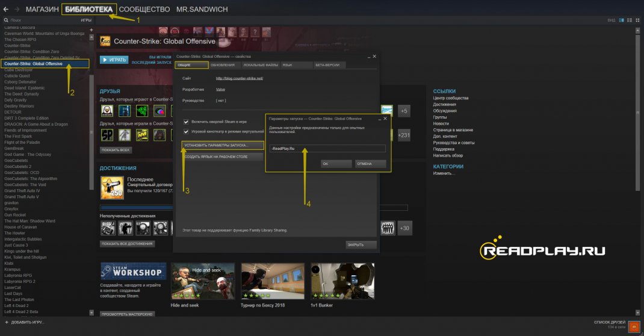Screen dimensions: 644x336
Task: Click the plus icon above game list
Action: click(x=91, y=30)
